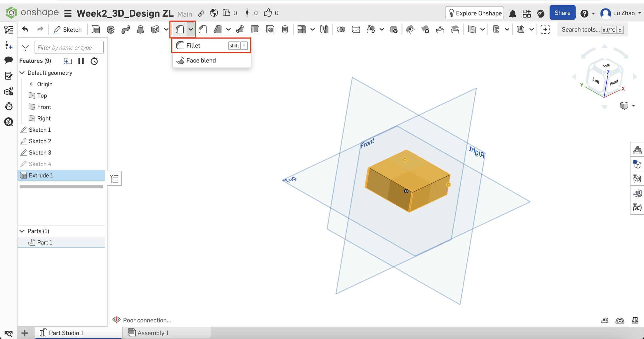Select the Boolean tool

tap(341, 29)
